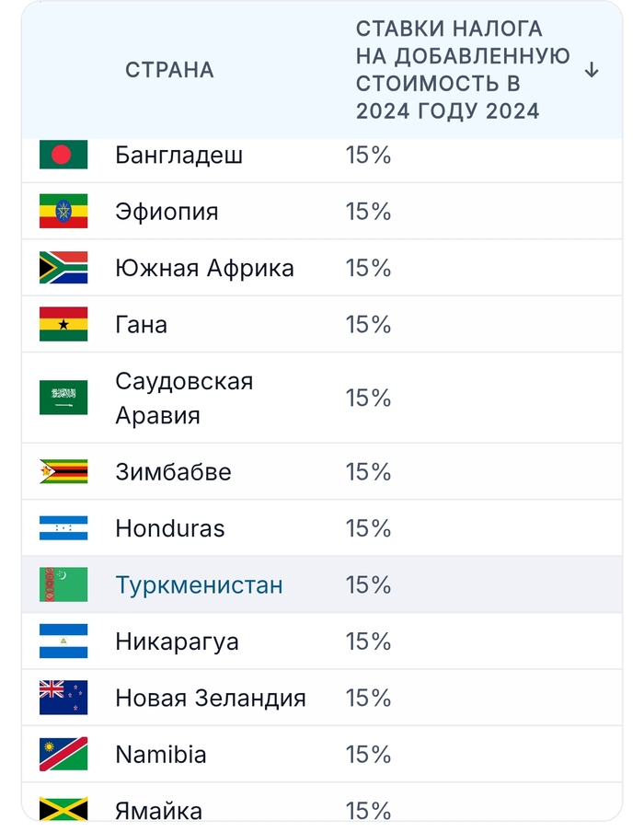This screenshot has height=832, width=644.
Task: Click the Ethiopia flag icon
Action: [63, 212]
